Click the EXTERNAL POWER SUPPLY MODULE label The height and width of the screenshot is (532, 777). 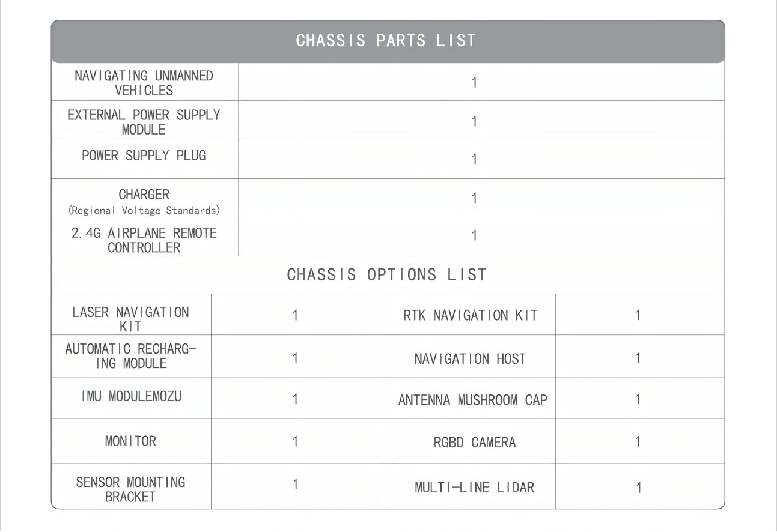tap(144, 121)
